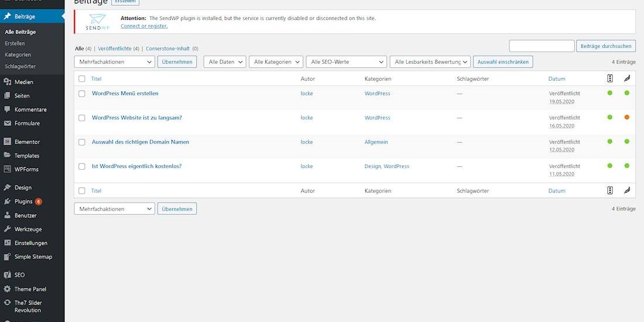Click the Simple Sitemap icon
The height and width of the screenshot is (322, 644).
pos(7,256)
